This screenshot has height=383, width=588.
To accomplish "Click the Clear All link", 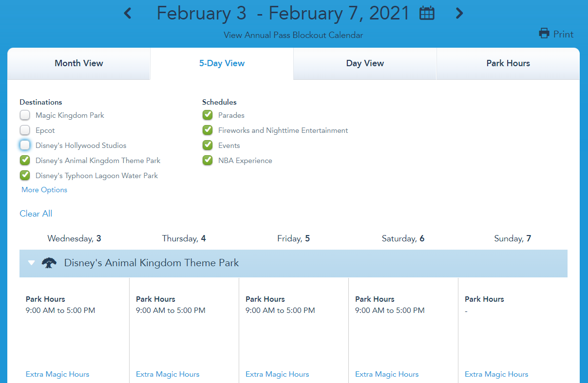I will pos(36,214).
